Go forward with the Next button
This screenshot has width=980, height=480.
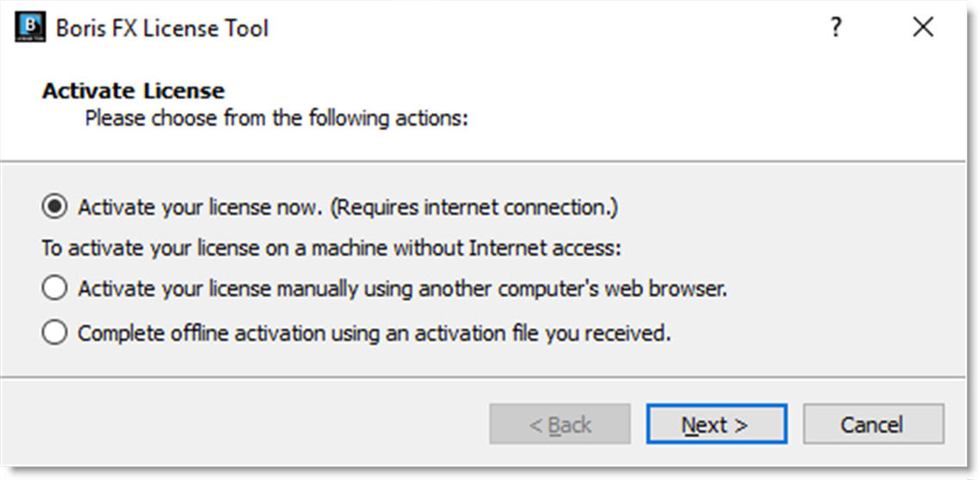716,424
